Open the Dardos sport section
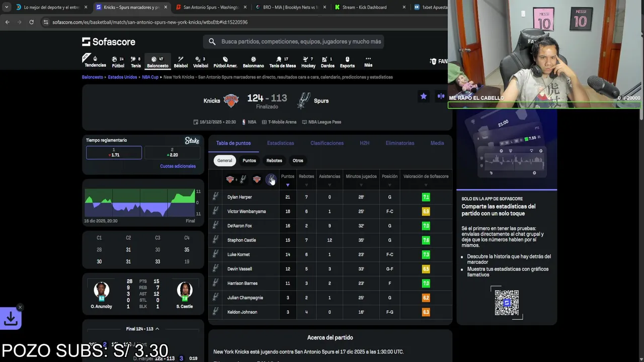This screenshot has height=362, width=644. (328, 62)
